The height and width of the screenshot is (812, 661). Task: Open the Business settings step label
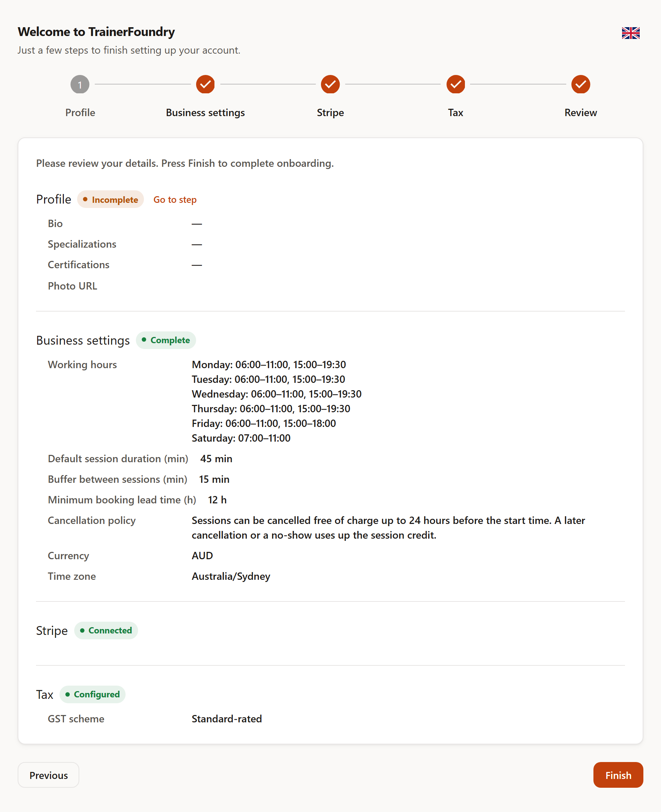pos(205,112)
